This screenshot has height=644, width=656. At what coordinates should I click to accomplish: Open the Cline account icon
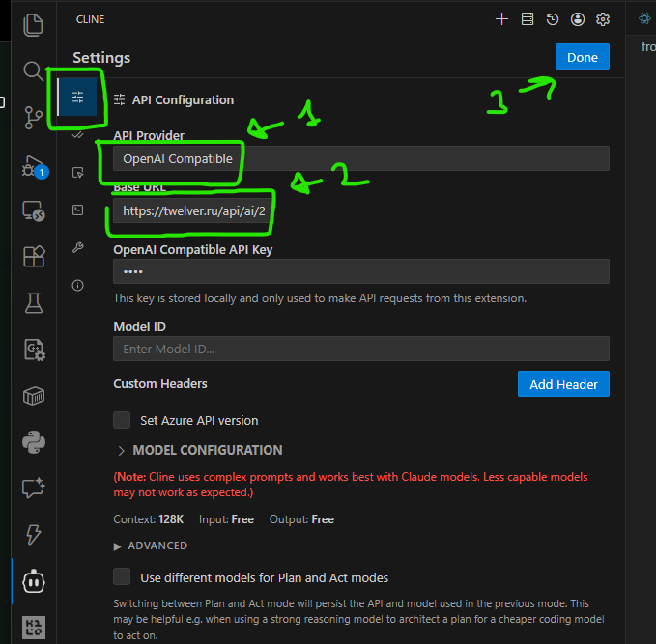pos(578,19)
